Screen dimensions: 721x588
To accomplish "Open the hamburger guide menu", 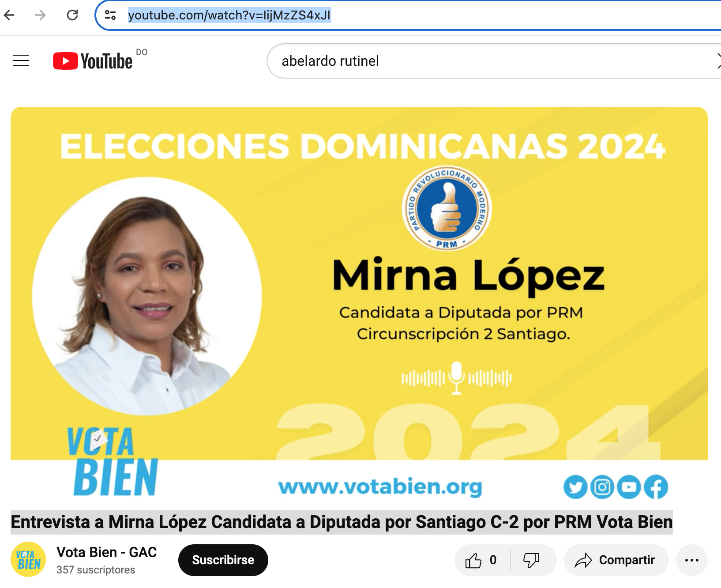I will pyautogui.click(x=21, y=60).
